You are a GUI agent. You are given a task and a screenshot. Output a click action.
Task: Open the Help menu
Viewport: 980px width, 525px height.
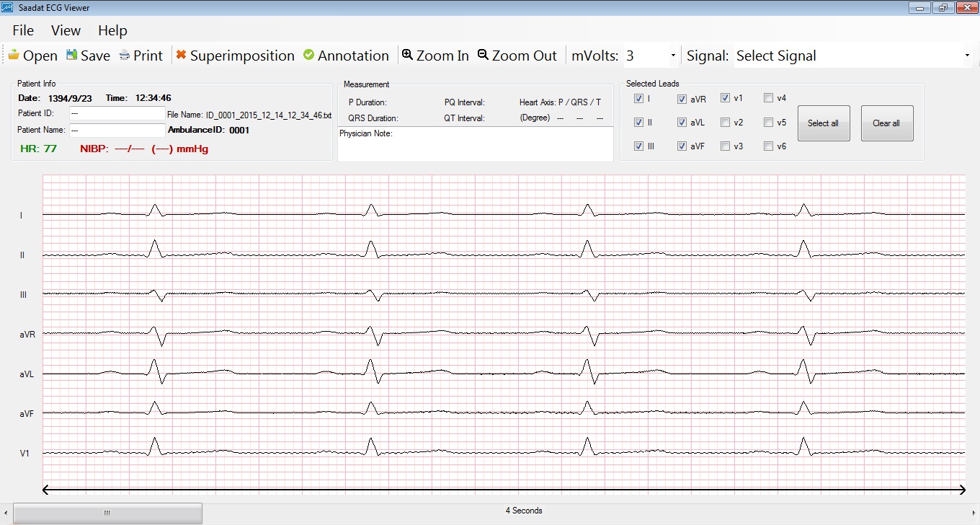(x=112, y=30)
